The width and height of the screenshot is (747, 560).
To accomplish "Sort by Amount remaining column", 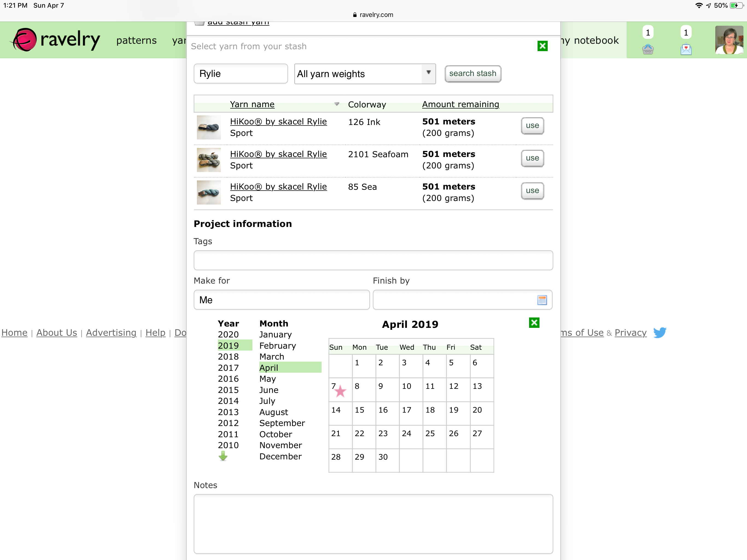I will 460,104.
